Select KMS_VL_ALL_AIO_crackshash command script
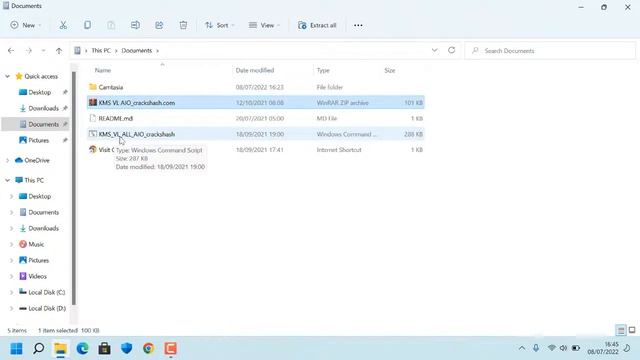The width and height of the screenshot is (640, 360). pos(256,134)
